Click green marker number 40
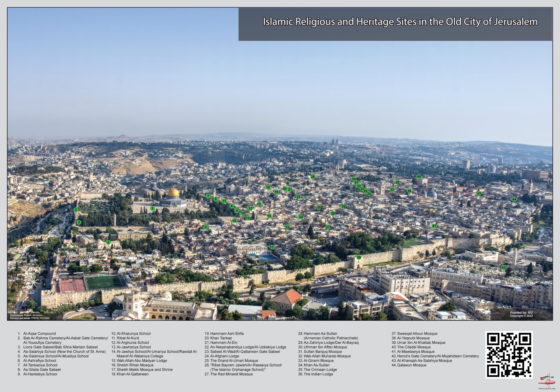Image resolution: width=560 pixels, height=392 pixels. (419, 176)
